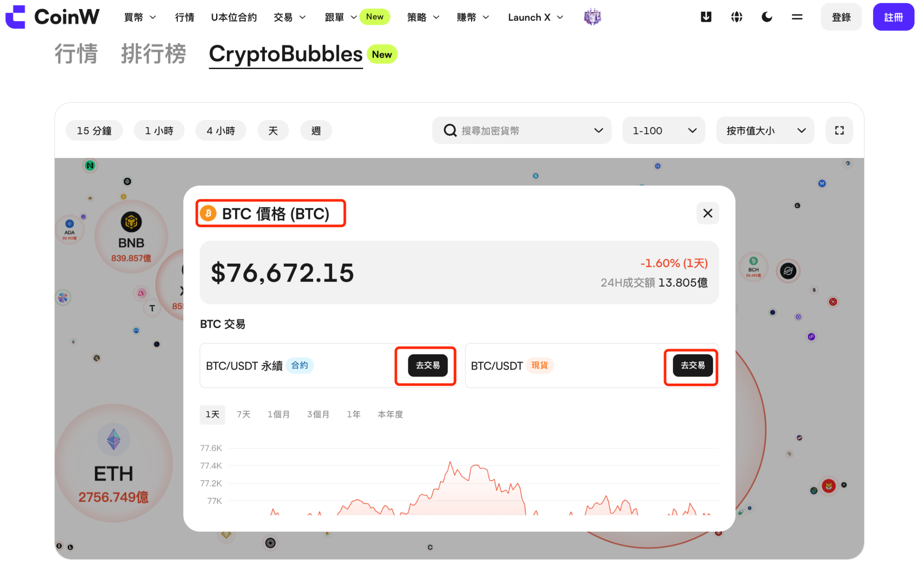
Task: Select the Stellar black bubble right of BCH
Action: click(788, 271)
